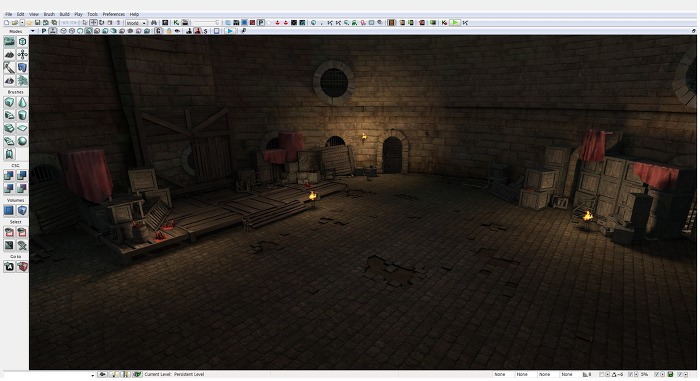Switch to Geometry mode cube icon
The height and width of the screenshot is (381, 700).
click(22, 42)
